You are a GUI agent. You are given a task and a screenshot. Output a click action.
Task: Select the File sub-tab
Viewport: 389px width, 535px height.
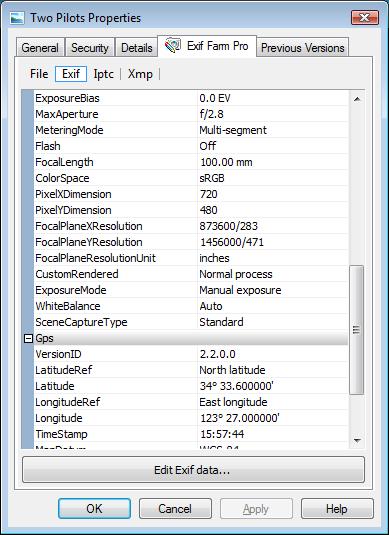[x=39, y=74]
